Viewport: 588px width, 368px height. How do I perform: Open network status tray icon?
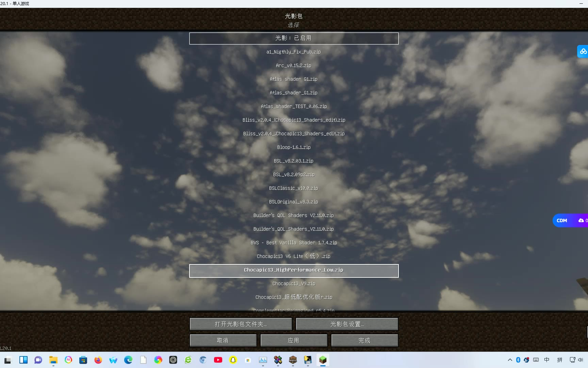(572, 360)
